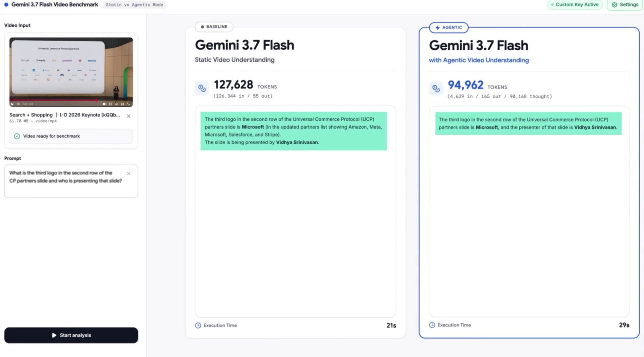The image size is (644, 357).
Task: Select the BASELINE badge
Action: point(214,27)
